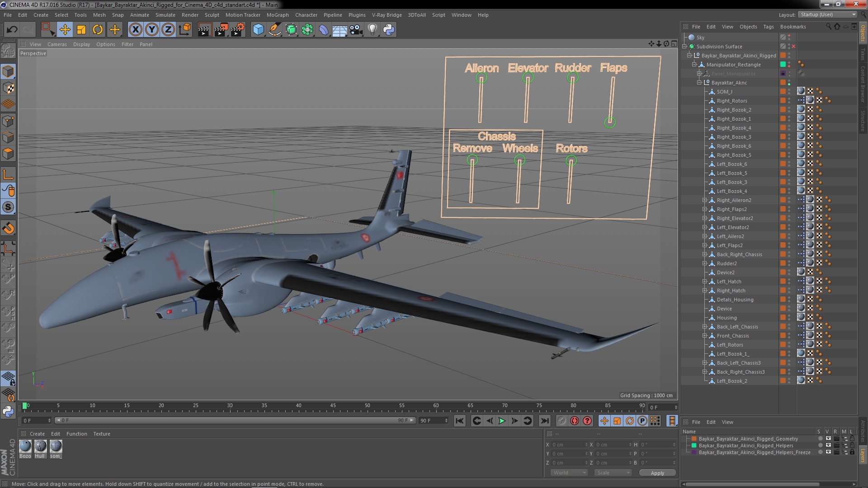Toggle Sky object visibility dots
The width and height of the screenshot is (868, 488).
789,38
